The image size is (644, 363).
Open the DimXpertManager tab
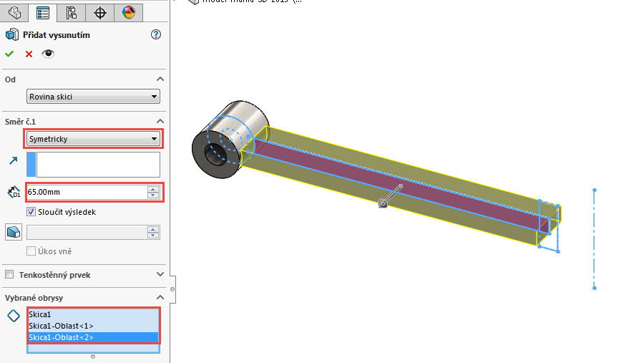(x=99, y=12)
